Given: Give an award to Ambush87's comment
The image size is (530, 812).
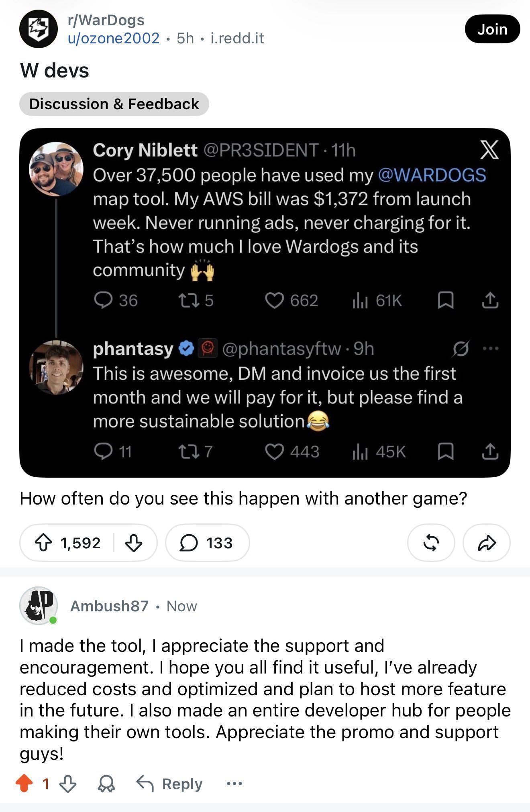Looking at the screenshot, I should pos(106,783).
